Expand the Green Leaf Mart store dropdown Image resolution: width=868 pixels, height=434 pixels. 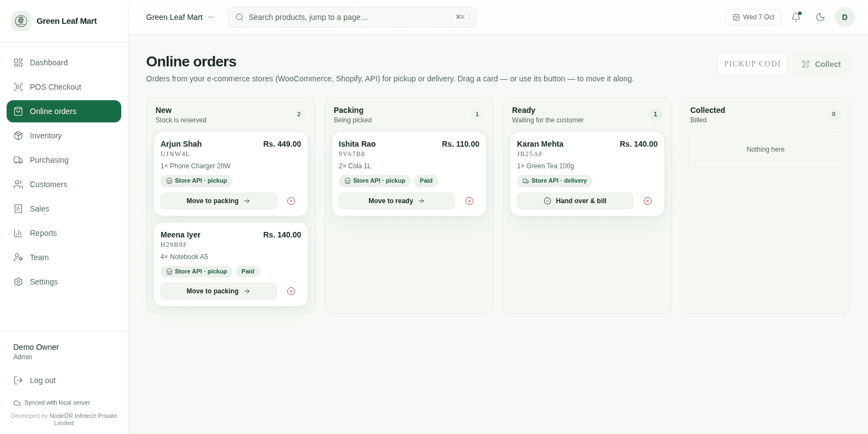point(180,17)
